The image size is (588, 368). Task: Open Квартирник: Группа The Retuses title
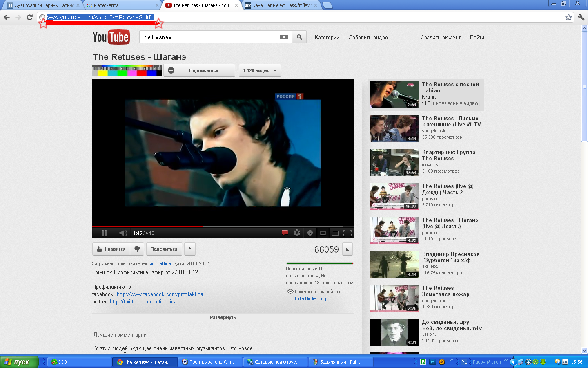pyautogui.click(x=449, y=155)
